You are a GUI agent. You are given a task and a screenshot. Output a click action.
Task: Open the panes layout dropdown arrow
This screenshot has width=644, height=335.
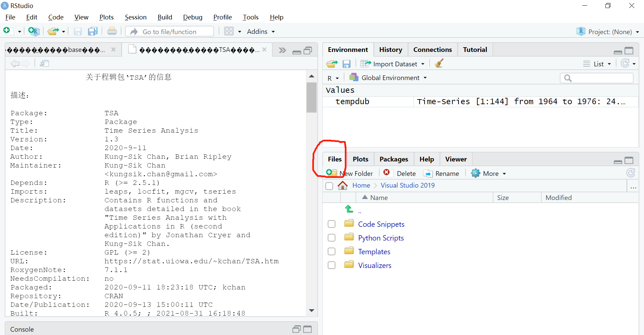coord(239,32)
